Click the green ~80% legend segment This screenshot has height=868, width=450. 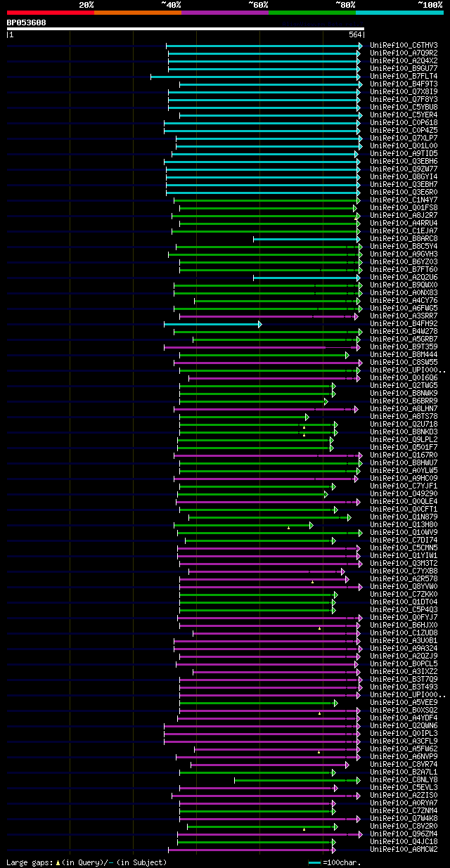pos(312,12)
